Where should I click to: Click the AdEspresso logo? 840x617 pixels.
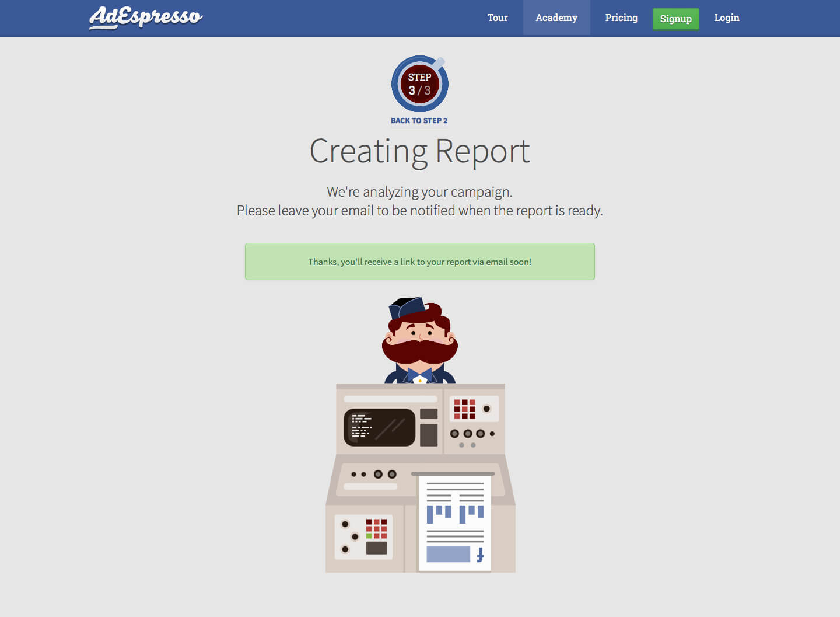coord(146,17)
